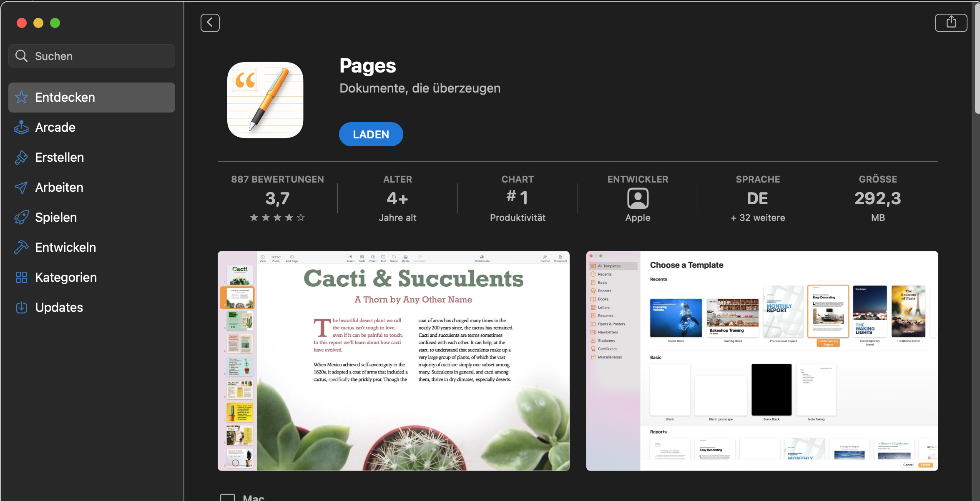Viewport: 980px width, 501px height.
Task: Click the Updates download icon
Action: tap(21, 307)
